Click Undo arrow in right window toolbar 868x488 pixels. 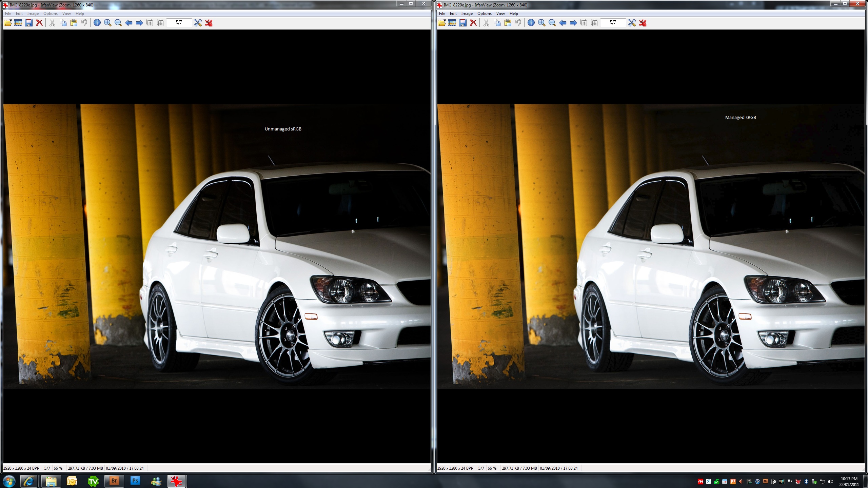[x=518, y=23]
